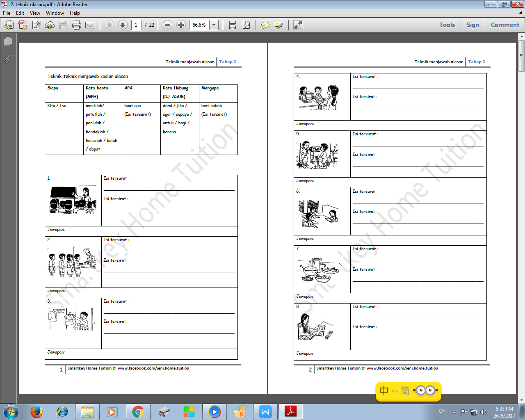Open the zoom percentage dropdown arrow
525x420 pixels.
[214, 25]
